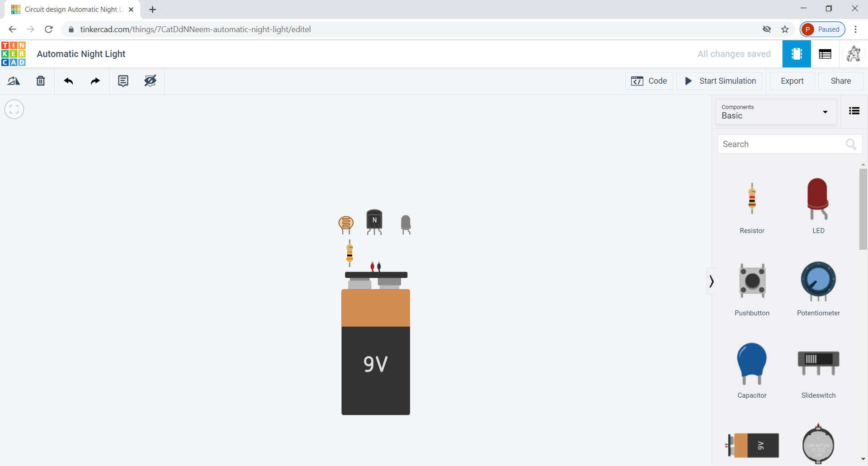
Task: Open the Chrome three-dot menu
Action: point(856,29)
